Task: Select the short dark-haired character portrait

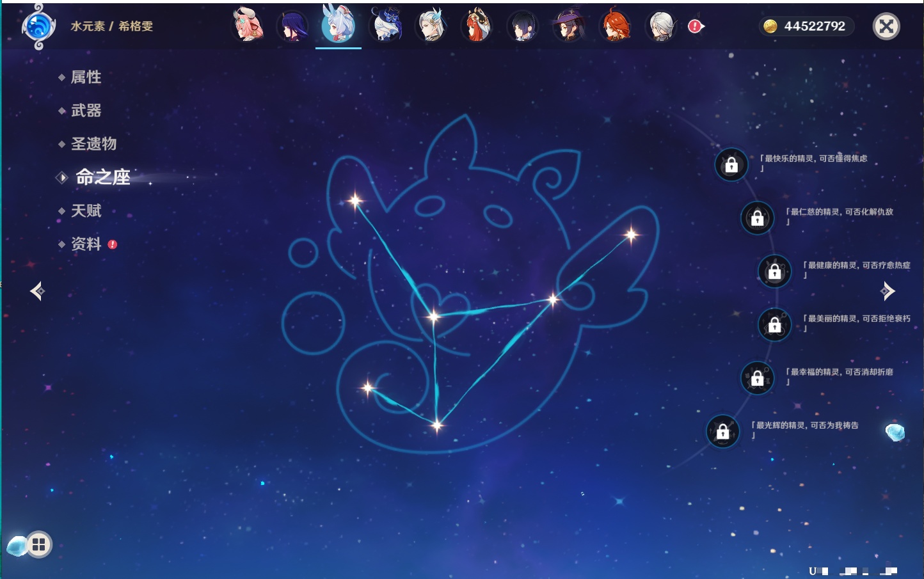Action: 522,26
